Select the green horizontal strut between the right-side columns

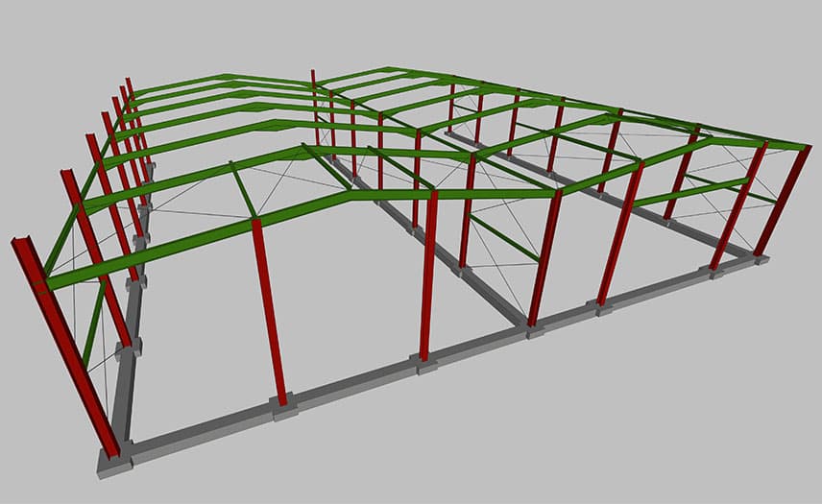pyautogui.click(x=689, y=191)
